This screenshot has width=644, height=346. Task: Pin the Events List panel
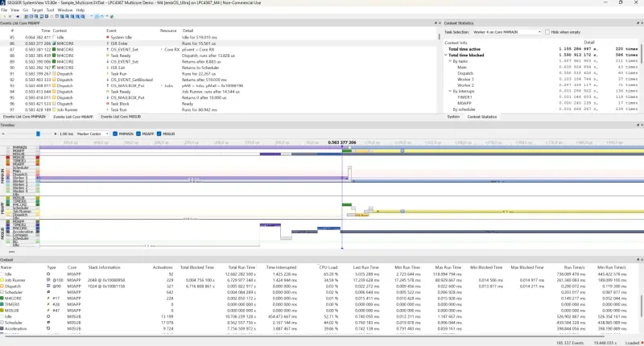coord(436,23)
